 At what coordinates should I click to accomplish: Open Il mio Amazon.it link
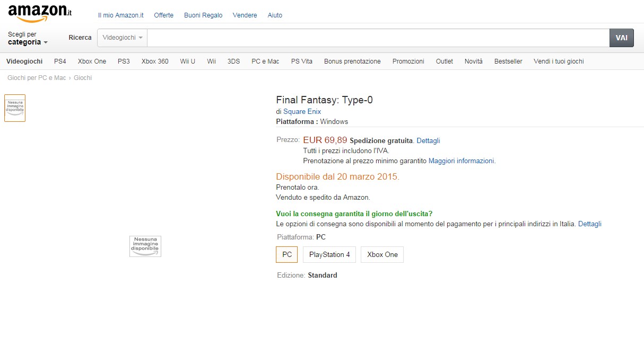(121, 15)
